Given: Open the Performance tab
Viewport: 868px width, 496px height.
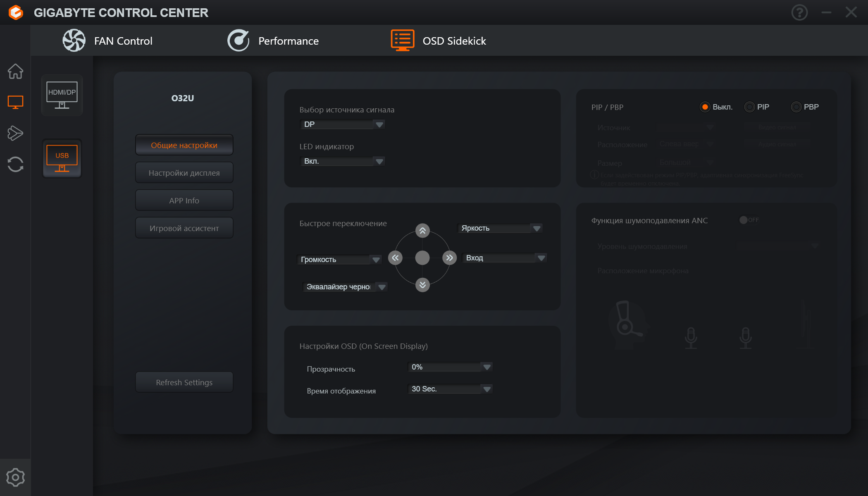Looking at the screenshot, I should [x=273, y=41].
